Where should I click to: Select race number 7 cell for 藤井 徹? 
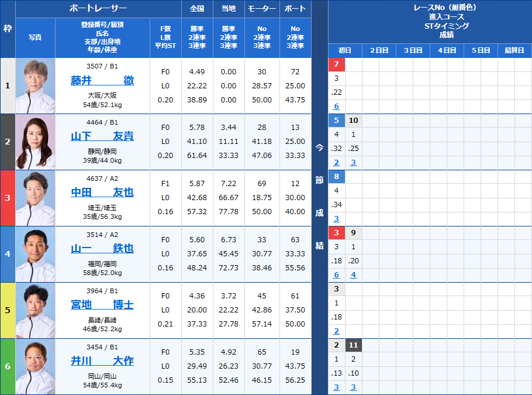pos(336,64)
